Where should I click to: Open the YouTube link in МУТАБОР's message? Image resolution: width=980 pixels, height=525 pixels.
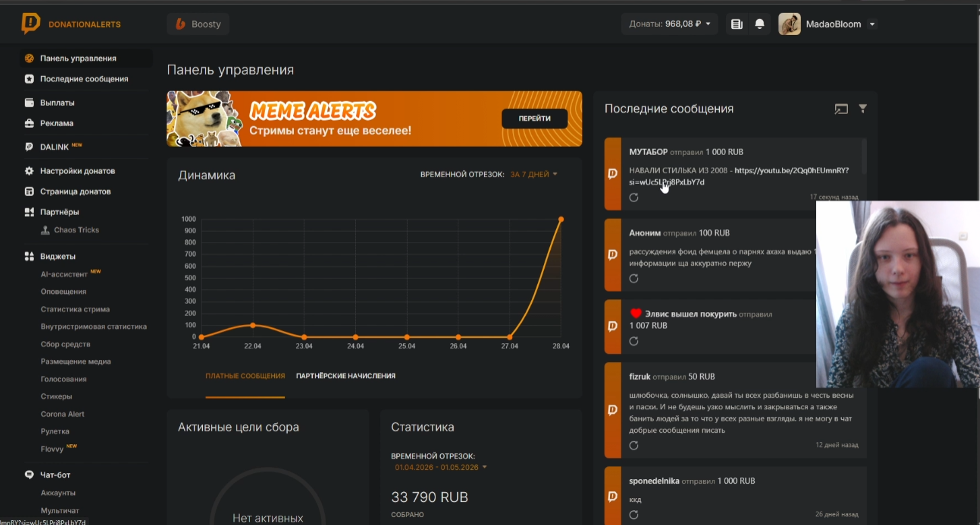coord(739,176)
